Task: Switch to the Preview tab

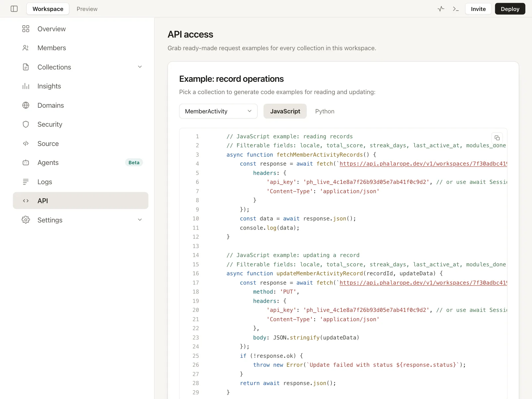Action: (87, 9)
